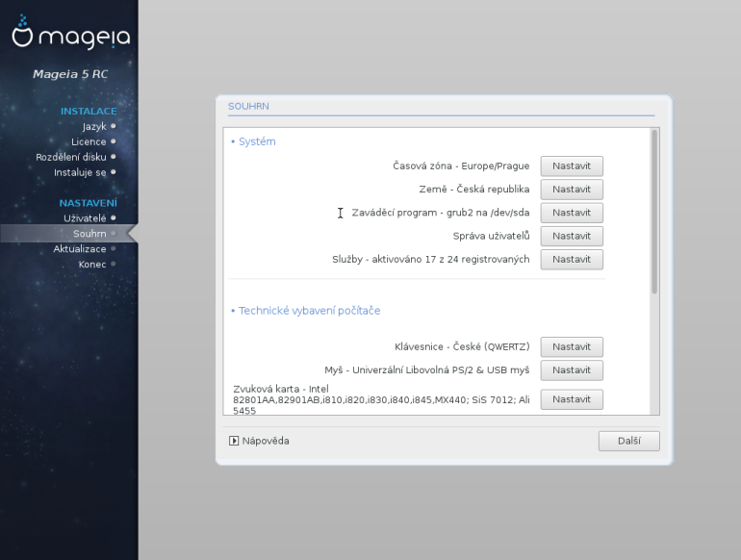Click the bullet dot beside Rozdělení disku
Screen dimensions: 741x560
tap(114, 157)
